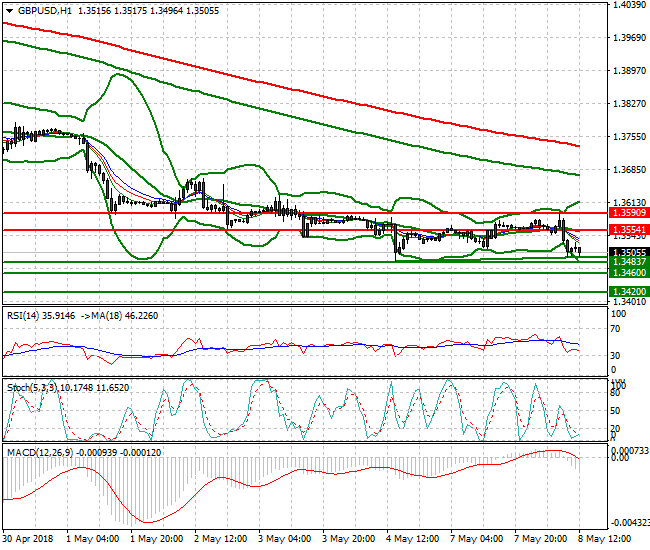This screenshot has height=550, width=650.
Task: Click the triangle arrow beside GBPUSD,H1 title
Action: tap(9, 11)
